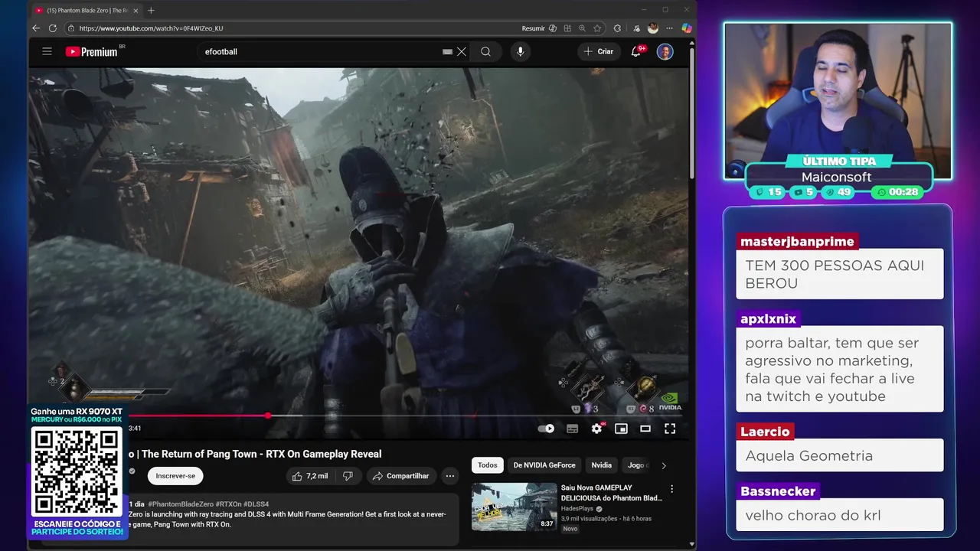Open the player settings gear
This screenshot has width=980, height=551.
point(596,429)
